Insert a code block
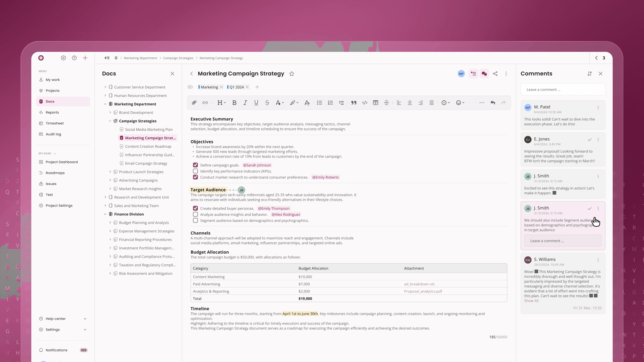The height and width of the screenshot is (362, 644). click(365, 103)
